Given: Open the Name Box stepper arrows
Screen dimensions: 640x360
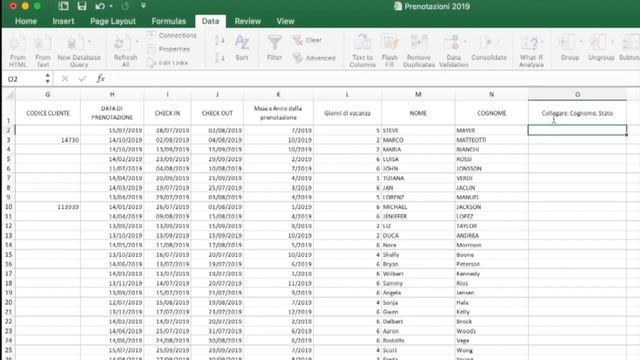Looking at the screenshot, I should [48, 78].
